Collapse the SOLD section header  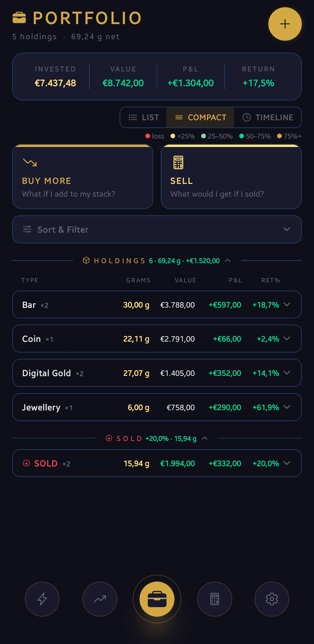pyautogui.click(x=205, y=438)
